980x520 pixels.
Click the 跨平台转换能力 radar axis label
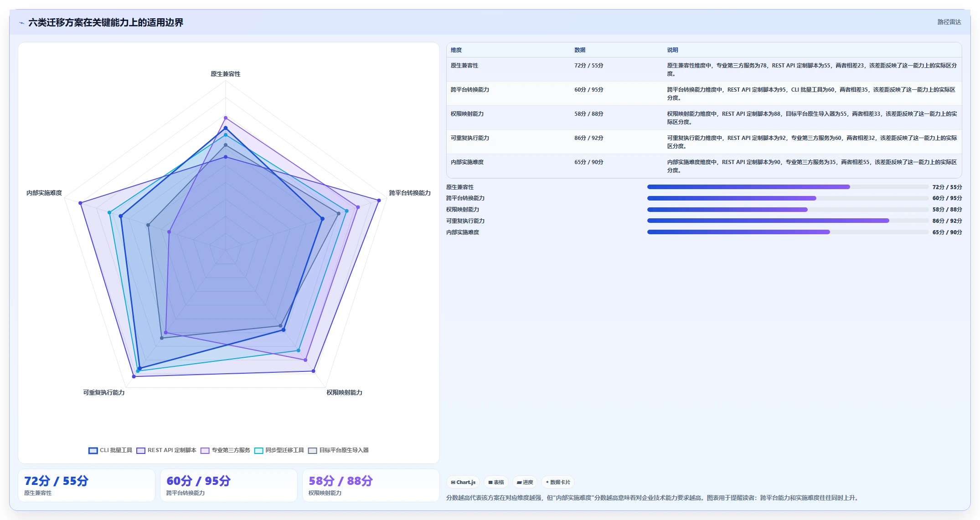click(x=410, y=193)
